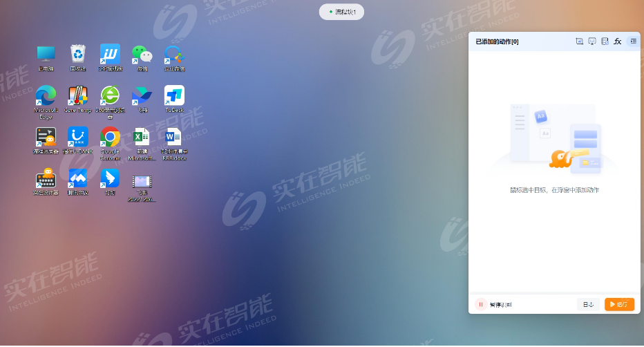Image resolution: width=644 pixels, height=347 pixels.
Task: Click the red pause recognition button
Action: (480, 304)
